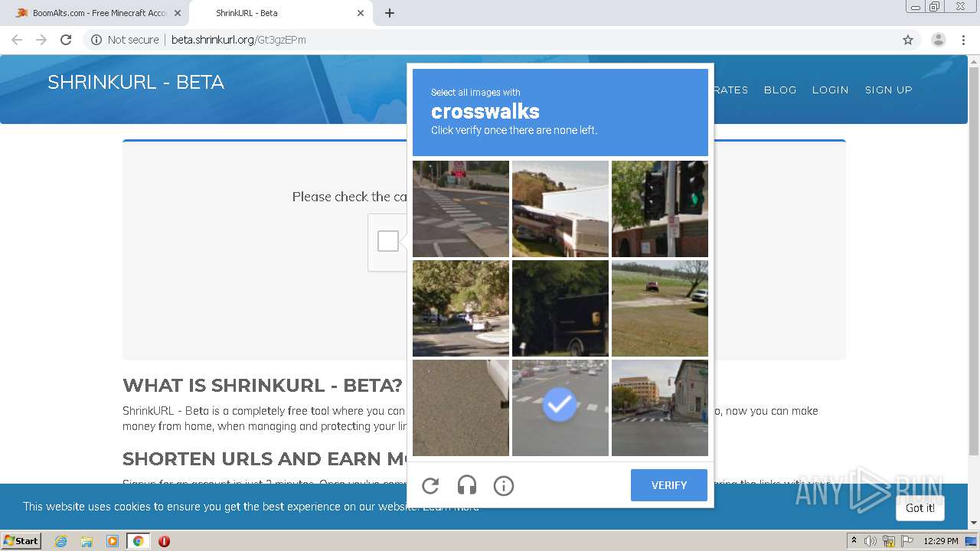Screen dimensions: 980x551
Task: Dismiss cookie notice with Got it! button
Action: [920, 508]
